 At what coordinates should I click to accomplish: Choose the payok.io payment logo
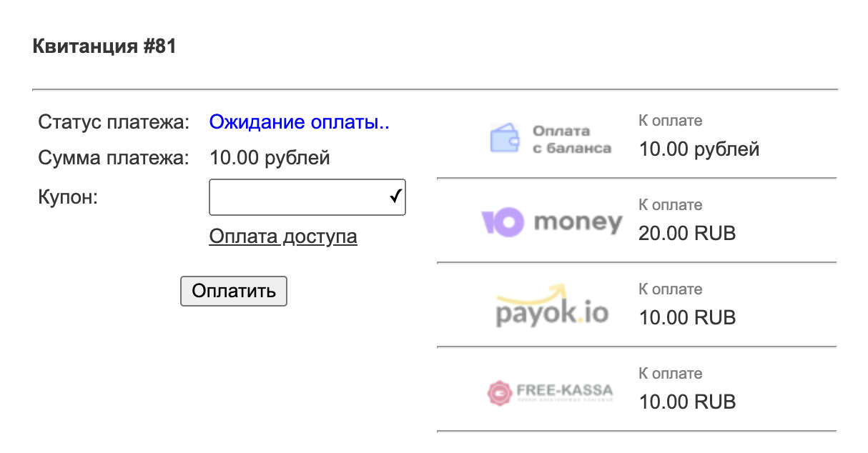click(x=551, y=307)
